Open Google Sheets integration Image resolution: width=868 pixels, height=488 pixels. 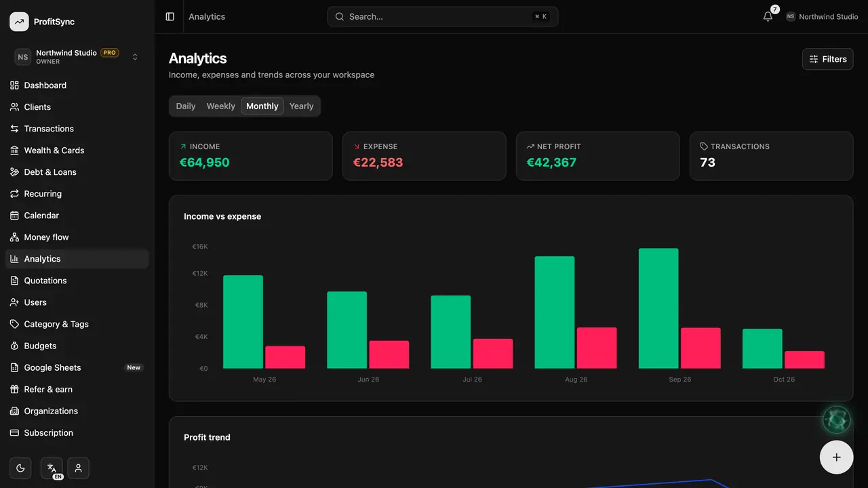77,367
